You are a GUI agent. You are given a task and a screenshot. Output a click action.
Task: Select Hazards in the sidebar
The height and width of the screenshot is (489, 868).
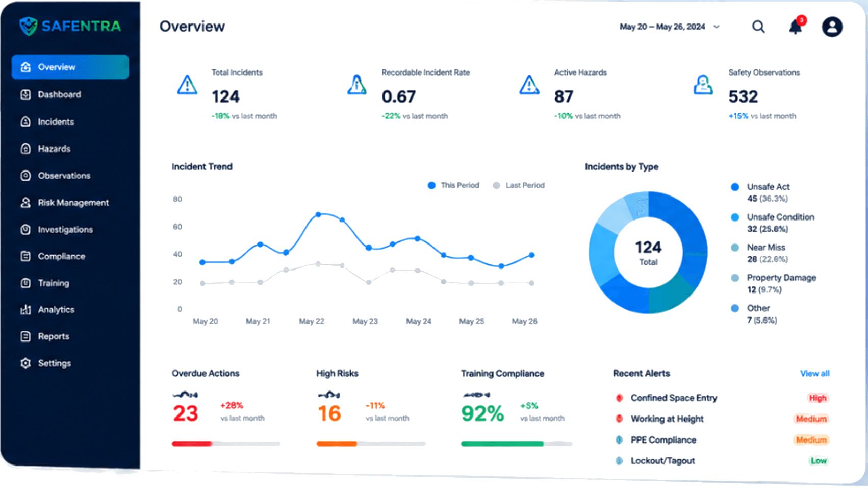(x=54, y=149)
